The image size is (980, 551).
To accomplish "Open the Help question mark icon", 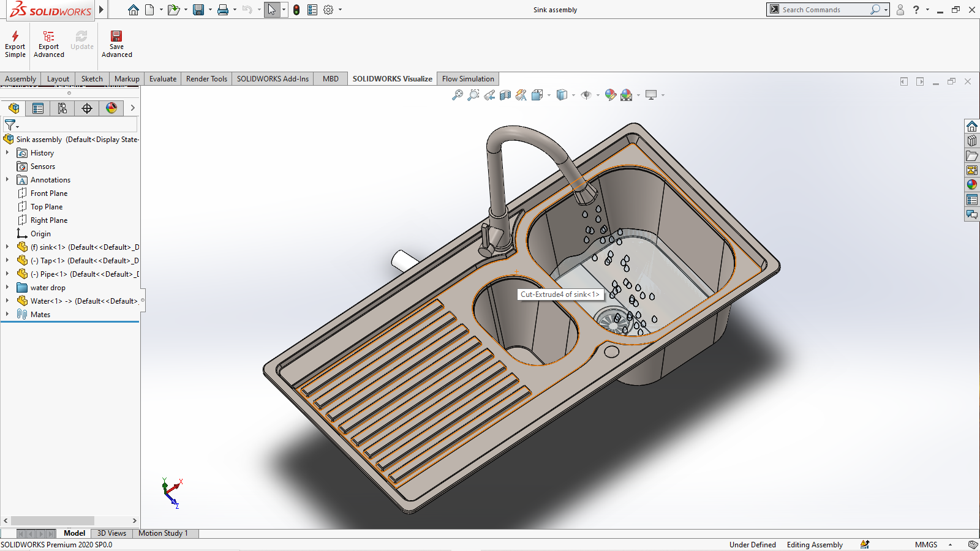I will [916, 10].
